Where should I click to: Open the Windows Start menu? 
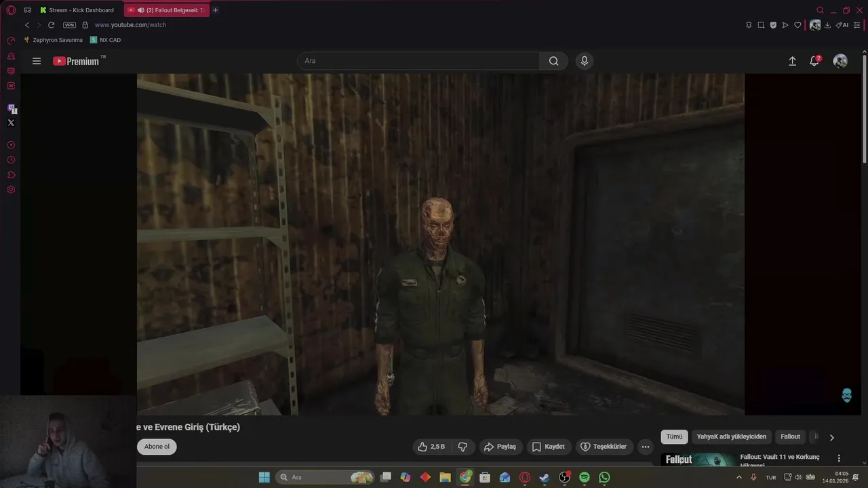[264, 477]
